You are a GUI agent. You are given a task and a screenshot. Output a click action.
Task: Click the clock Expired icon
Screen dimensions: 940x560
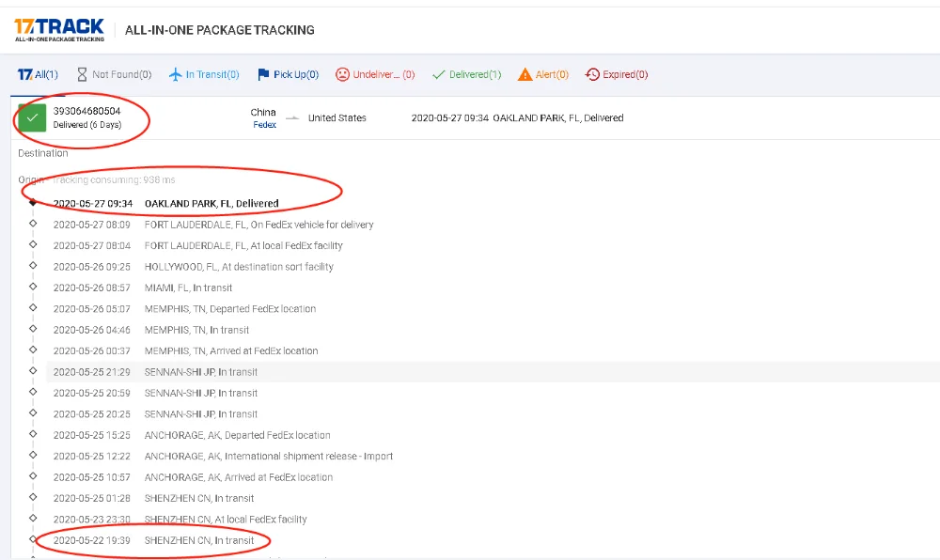pyautogui.click(x=592, y=74)
